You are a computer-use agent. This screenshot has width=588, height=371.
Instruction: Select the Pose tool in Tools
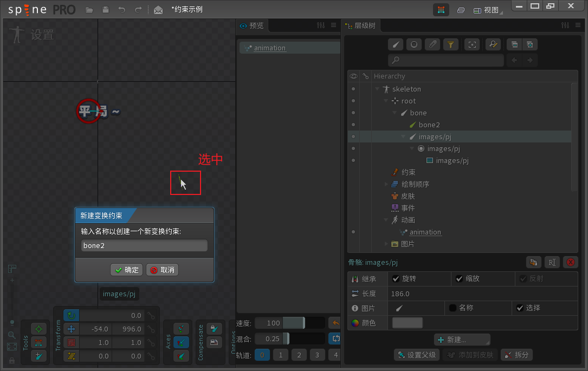coord(38,329)
